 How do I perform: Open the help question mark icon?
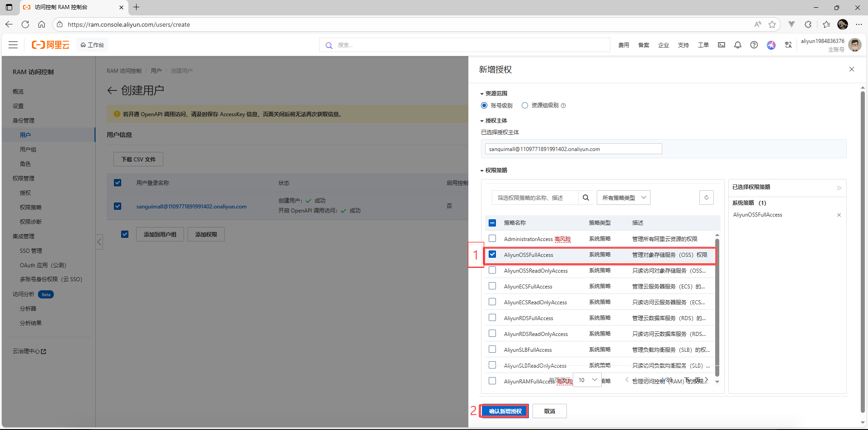(754, 45)
